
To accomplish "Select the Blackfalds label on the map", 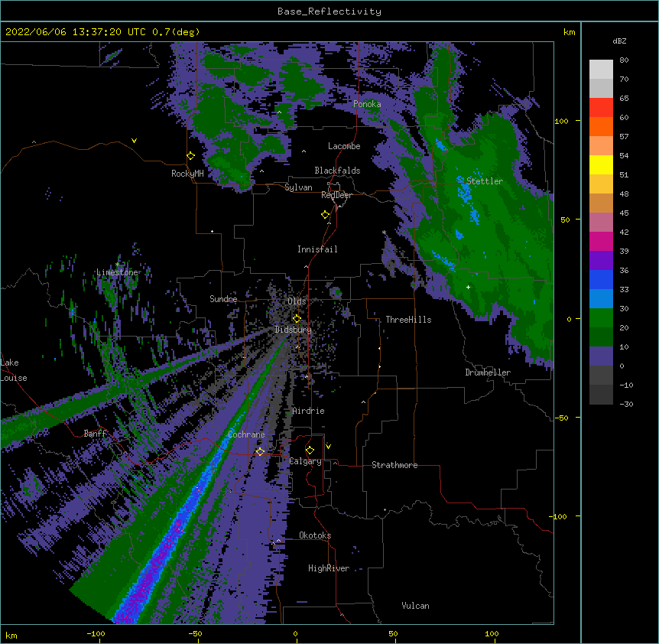I will pos(337,171).
